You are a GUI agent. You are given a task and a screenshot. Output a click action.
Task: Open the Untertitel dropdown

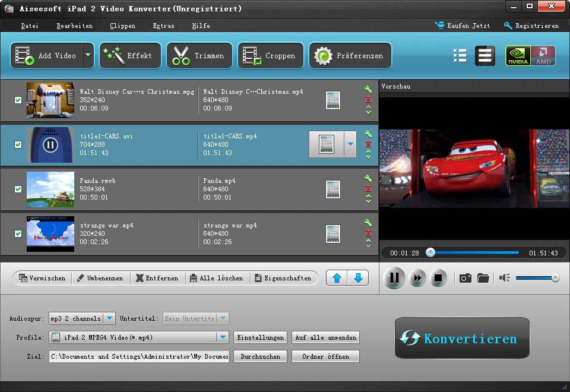pos(196,318)
